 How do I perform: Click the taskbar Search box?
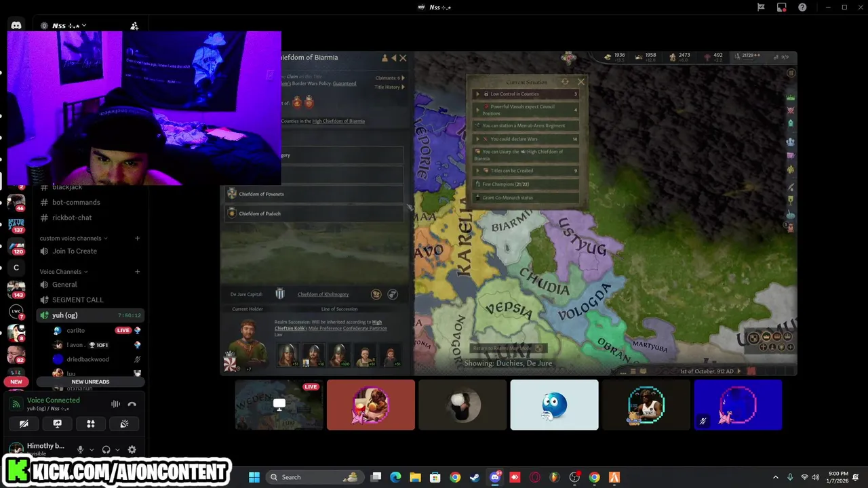tap(315, 477)
